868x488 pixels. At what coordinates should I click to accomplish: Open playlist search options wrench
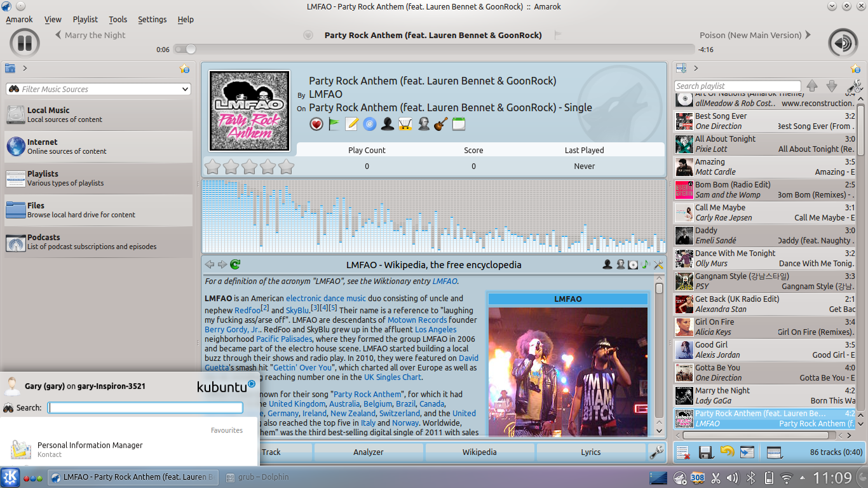pos(855,86)
